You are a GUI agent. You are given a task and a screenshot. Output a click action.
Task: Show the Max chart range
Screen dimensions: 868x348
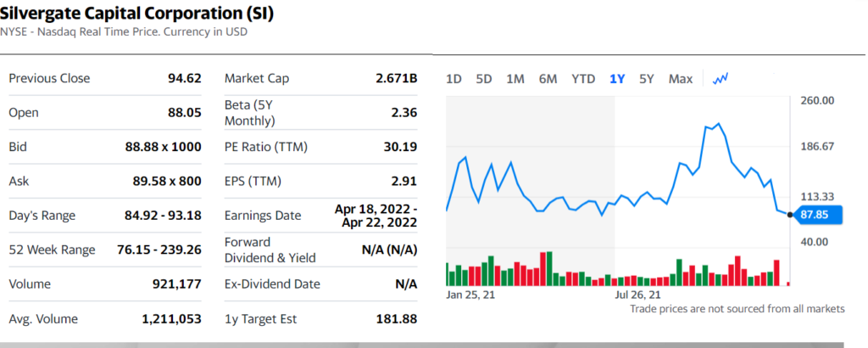pyautogui.click(x=681, y=79)
